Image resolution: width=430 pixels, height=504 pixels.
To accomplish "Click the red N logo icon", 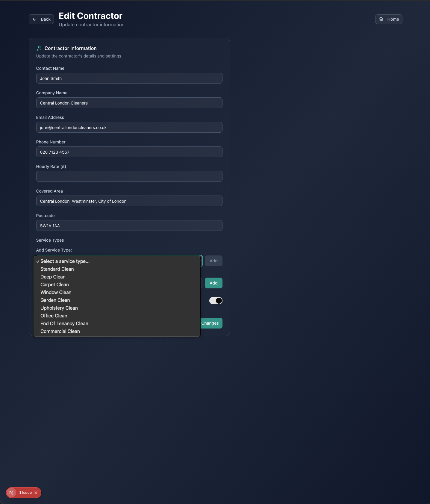I will (x=11, y=493).
